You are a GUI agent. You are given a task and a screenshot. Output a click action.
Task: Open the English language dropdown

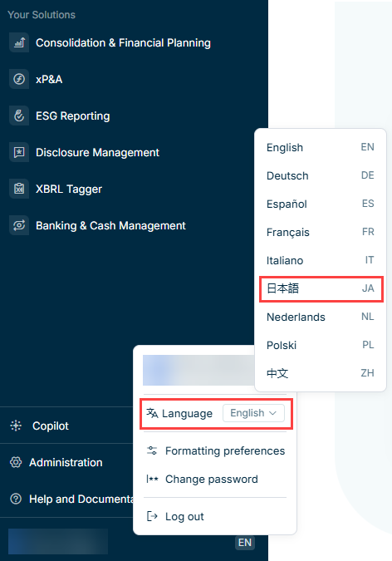253,413
